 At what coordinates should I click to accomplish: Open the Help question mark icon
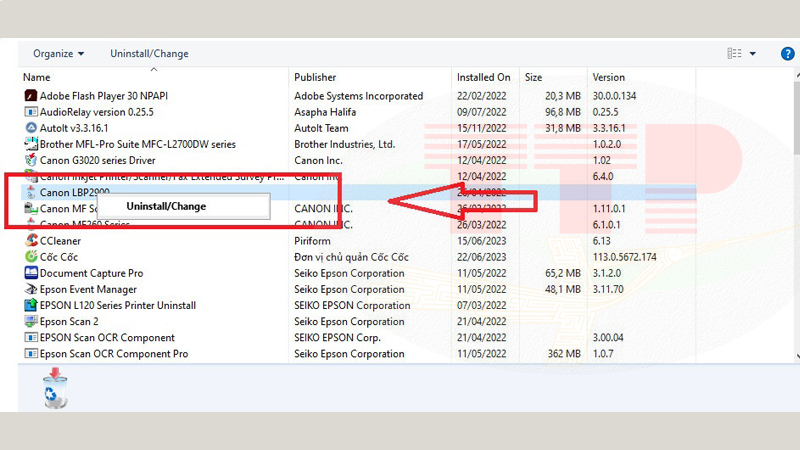787,54
